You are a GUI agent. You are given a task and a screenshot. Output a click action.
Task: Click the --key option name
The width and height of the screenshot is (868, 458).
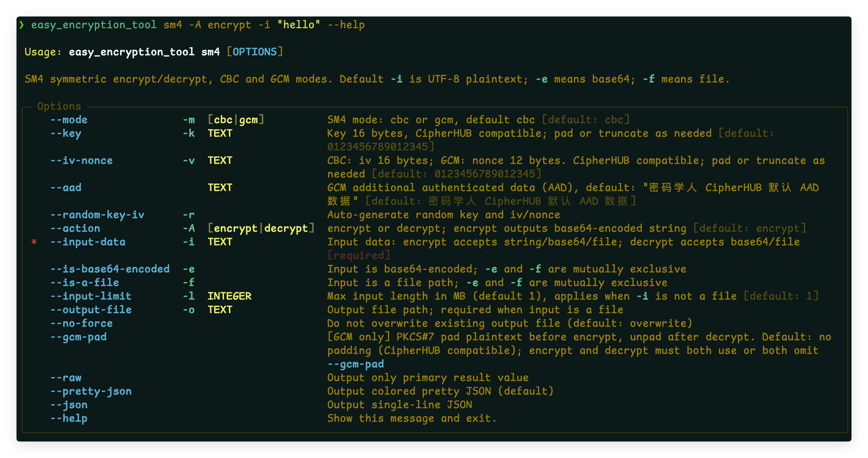coord(66,133)
